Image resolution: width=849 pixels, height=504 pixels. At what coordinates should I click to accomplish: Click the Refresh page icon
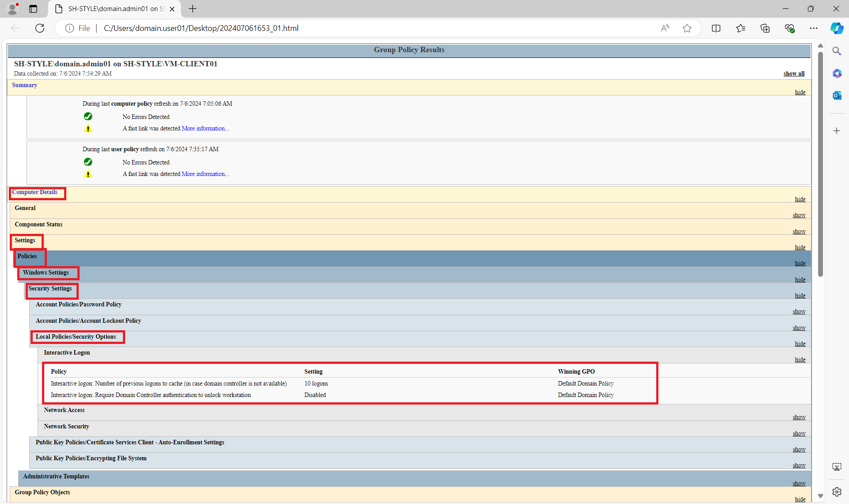coord(40,28)
